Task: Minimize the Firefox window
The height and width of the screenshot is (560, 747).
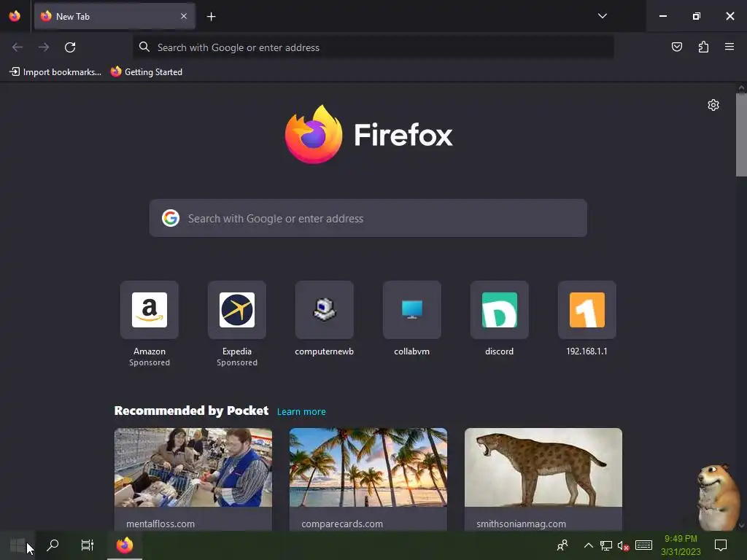Action: tap(662, 16)
